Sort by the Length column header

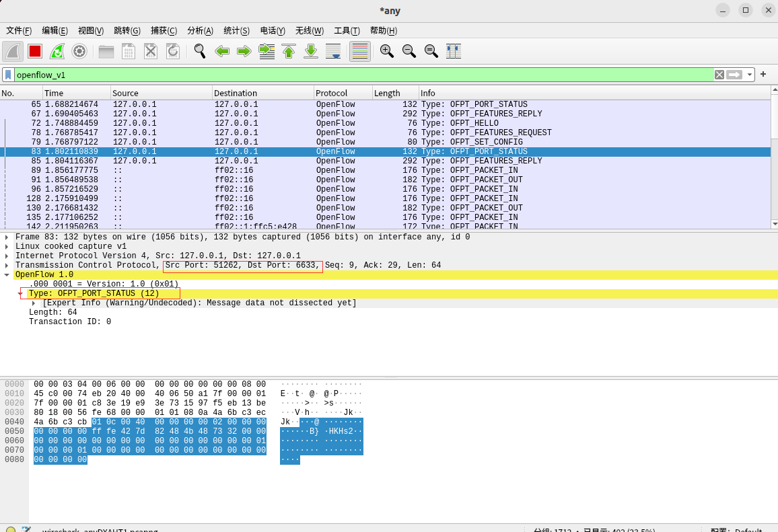pyautogui.click(x=396, y=93)
